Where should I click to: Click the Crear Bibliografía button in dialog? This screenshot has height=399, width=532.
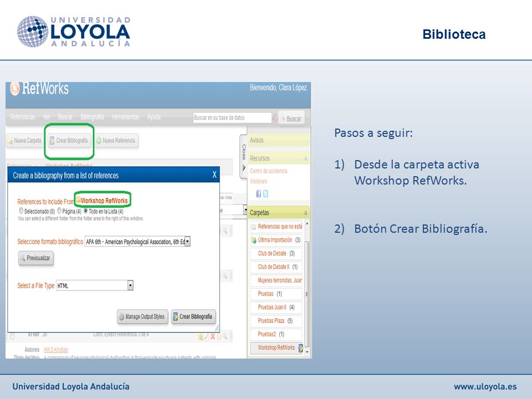(x=193, y=316)
